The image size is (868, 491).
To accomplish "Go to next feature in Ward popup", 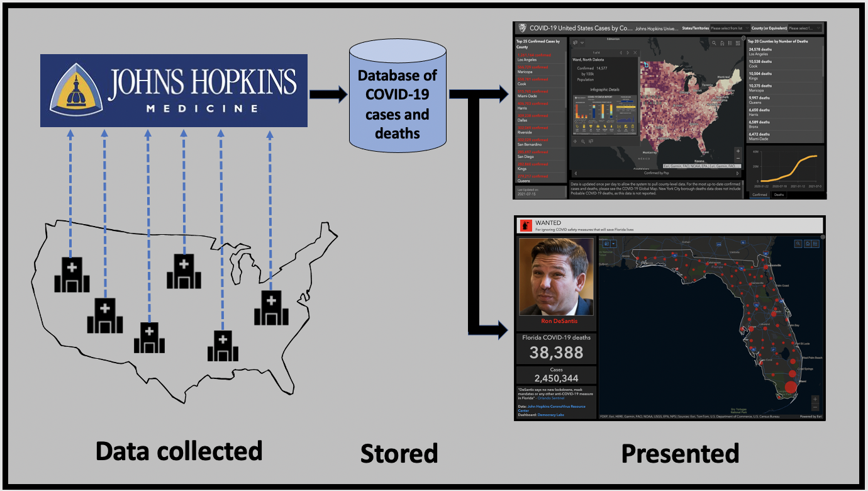I will (628, 53).
